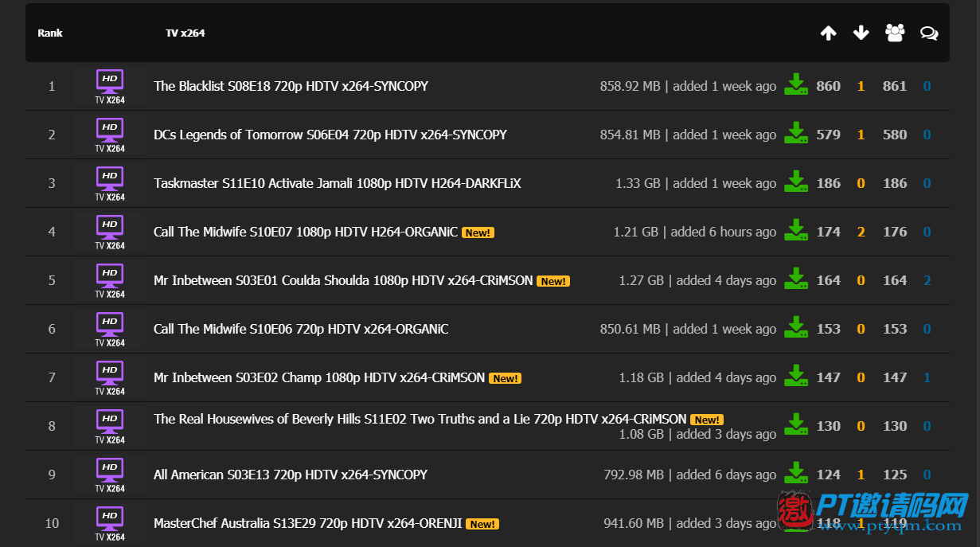
Task: Open Call The Midwife S10E06 720p link
Action: [x=301, y=329]
